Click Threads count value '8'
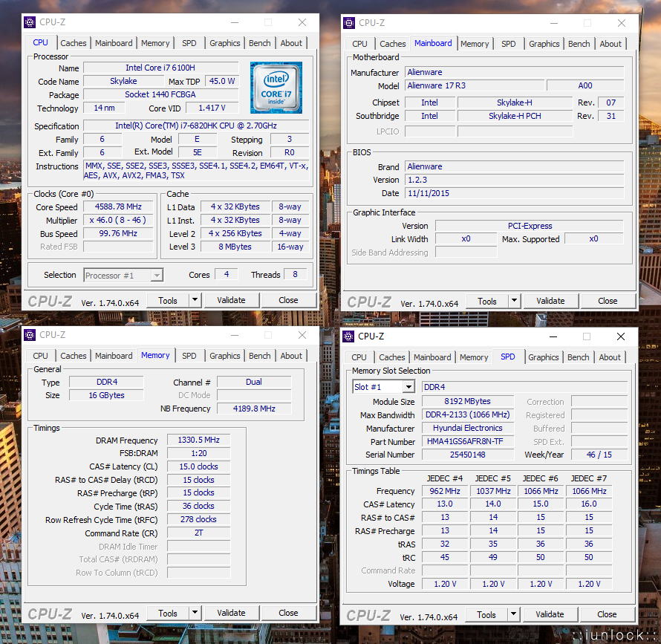 click(x=295, y=275)
